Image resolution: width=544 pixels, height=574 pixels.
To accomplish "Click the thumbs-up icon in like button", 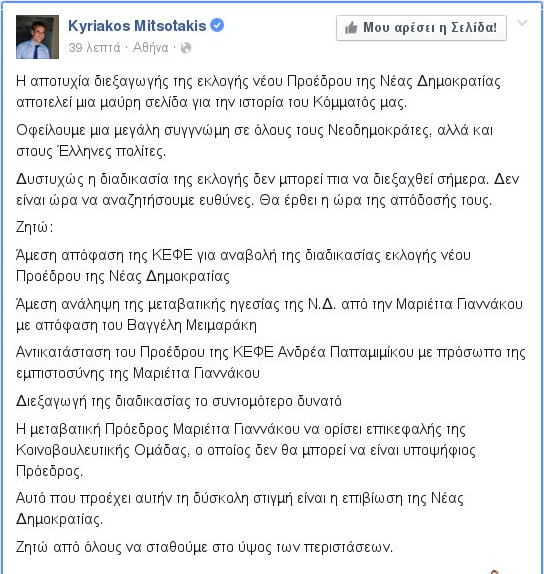I will pyautogui.click(x=351, y=28).
